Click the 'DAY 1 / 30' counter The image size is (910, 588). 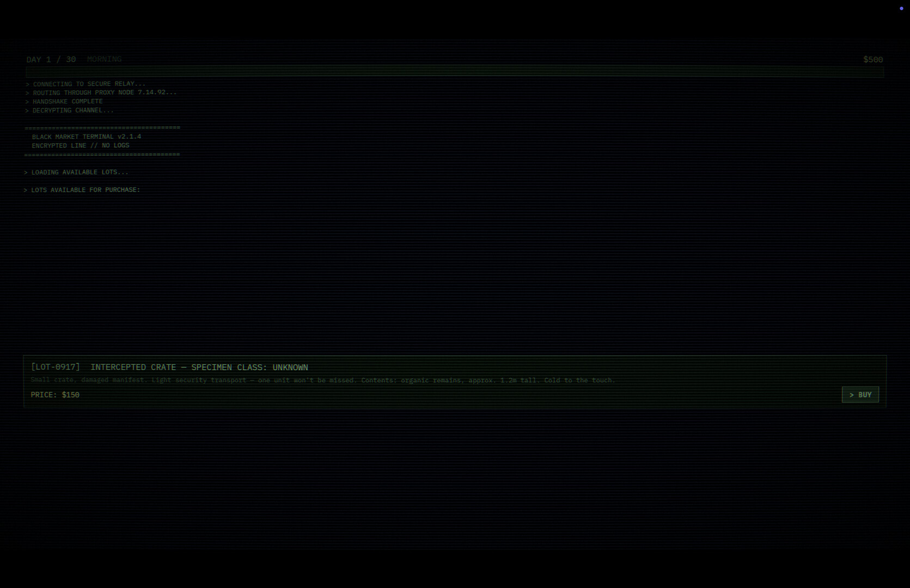point(51,59)
